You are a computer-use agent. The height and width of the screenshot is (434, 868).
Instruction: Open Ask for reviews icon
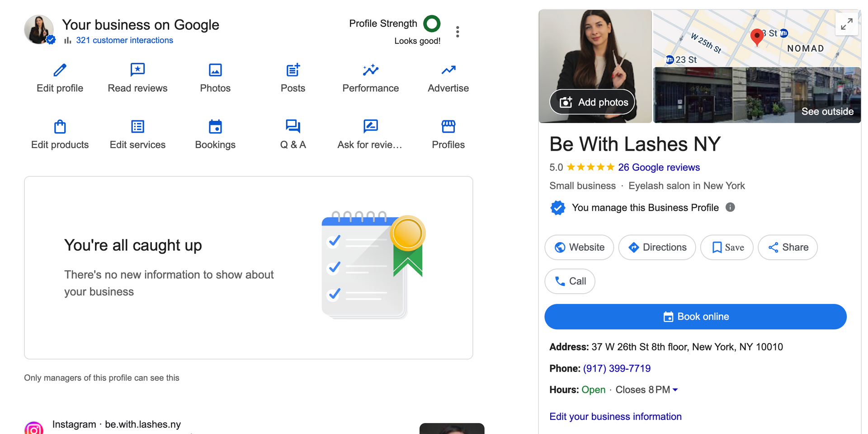(x=371, y=127)
